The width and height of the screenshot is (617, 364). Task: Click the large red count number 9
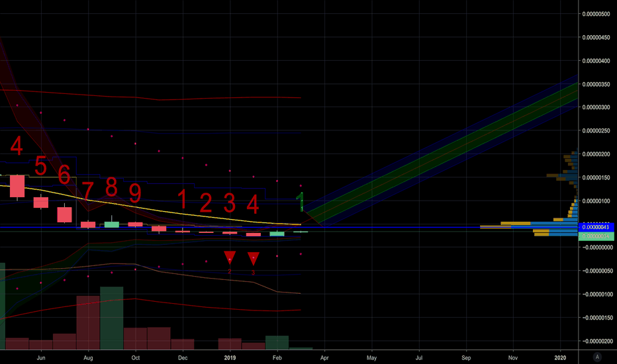pos(135,193)
